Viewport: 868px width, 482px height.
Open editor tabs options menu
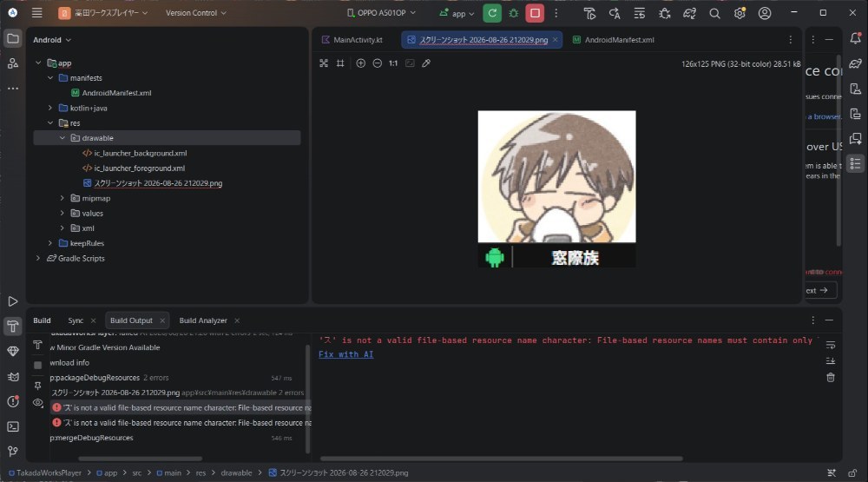[x=791, y=40]
